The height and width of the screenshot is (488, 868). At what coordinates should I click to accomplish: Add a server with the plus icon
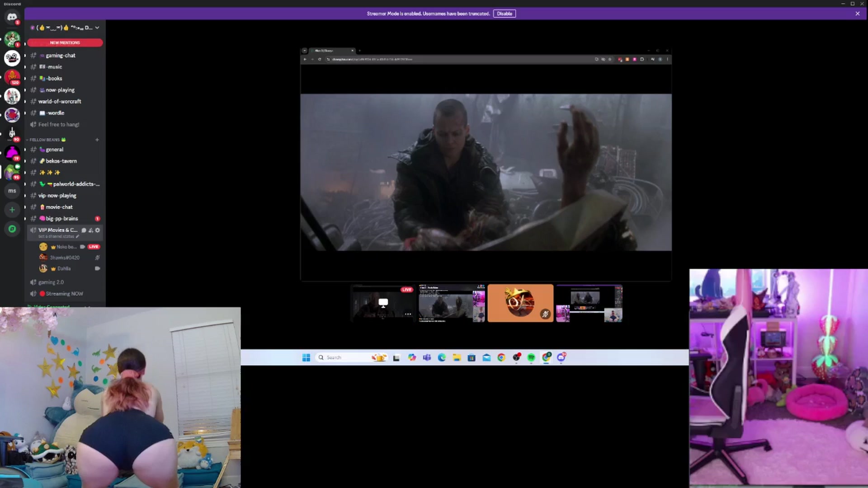pos(12,210)
